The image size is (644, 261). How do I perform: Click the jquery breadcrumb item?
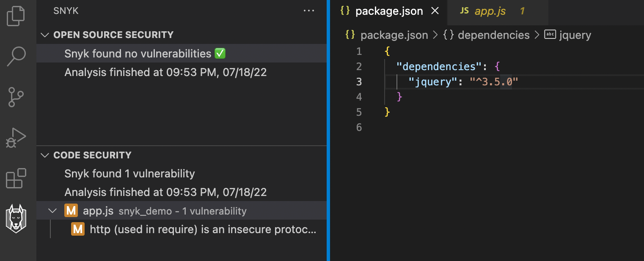[575, 35]
